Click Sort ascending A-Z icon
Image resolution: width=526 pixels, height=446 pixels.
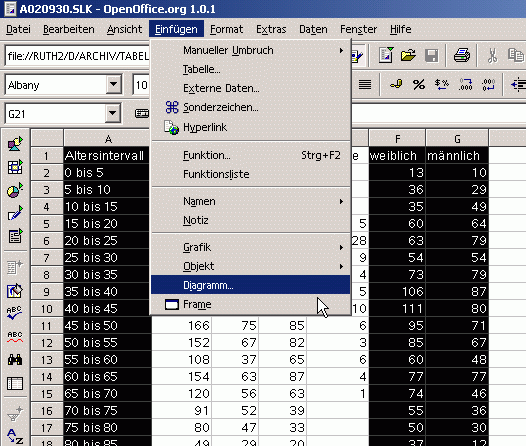pyautogui.click(x=15, y=437)
